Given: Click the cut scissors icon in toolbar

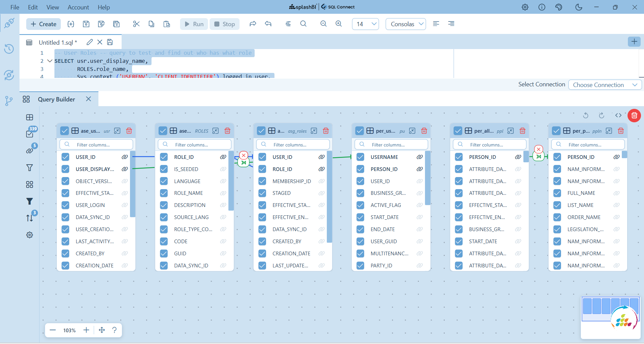Looking at the screenshot, I should pyautogui.click(x=136, y=24).
